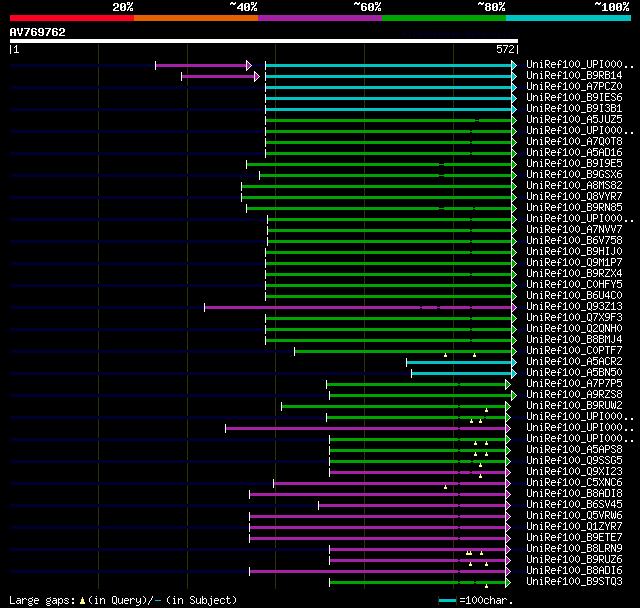Select the UniRef100_A8MS82 label
The width and height of the screenshot is (640, 608).
574,186
